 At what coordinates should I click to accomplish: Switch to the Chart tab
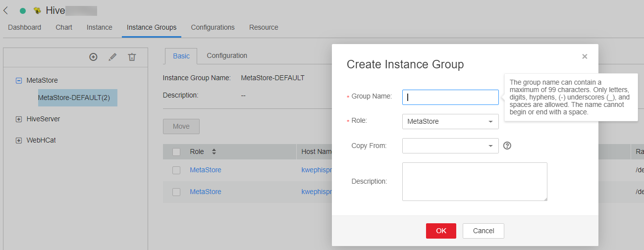tap(64, 27)
